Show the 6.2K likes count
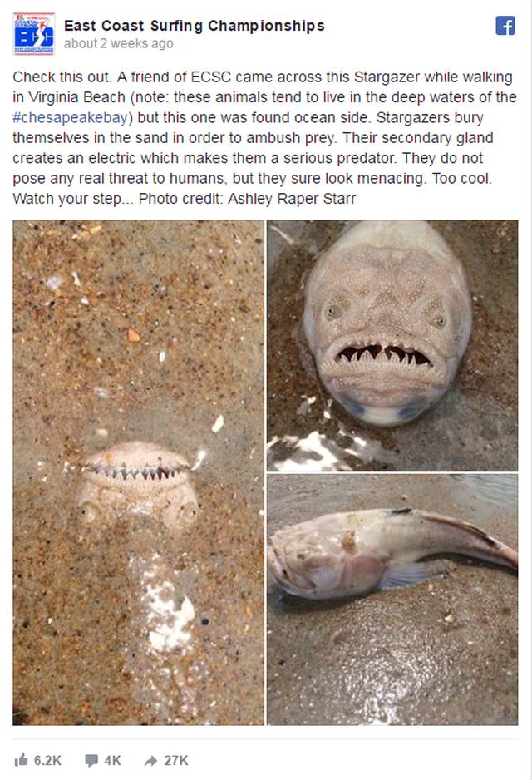Image resolution: width=532 pixels, height=780 pixels. click(x=47, y=761)
